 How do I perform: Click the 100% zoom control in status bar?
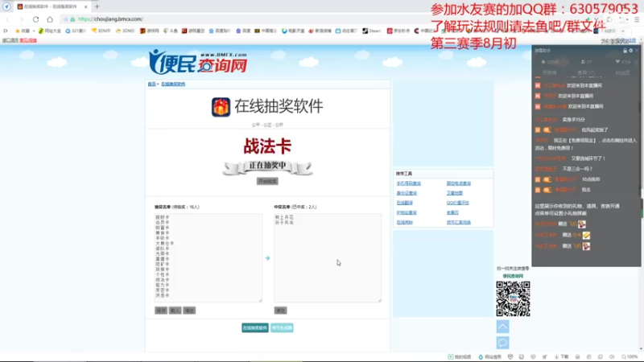[x=630, y=356]
